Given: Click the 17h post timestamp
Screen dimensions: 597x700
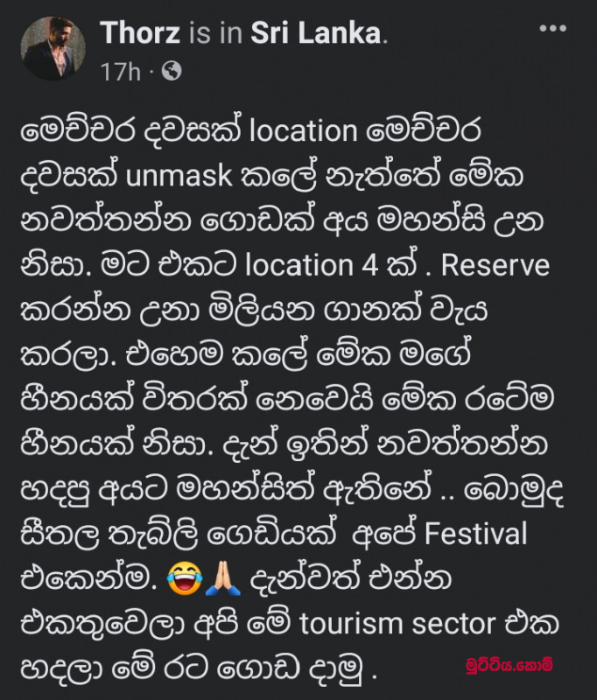Looking at the screenshot, I should click(120, 72).
